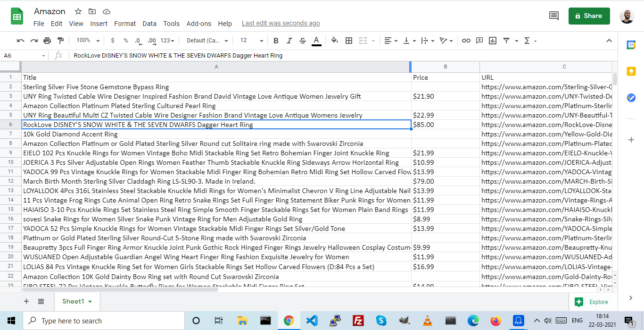Open the zoom 100% dropdown

(x=88, y=41)
